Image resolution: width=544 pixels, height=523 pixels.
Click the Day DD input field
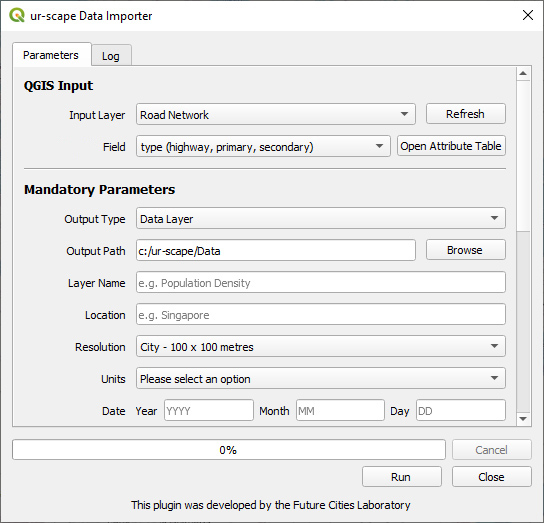click(461, 410)
